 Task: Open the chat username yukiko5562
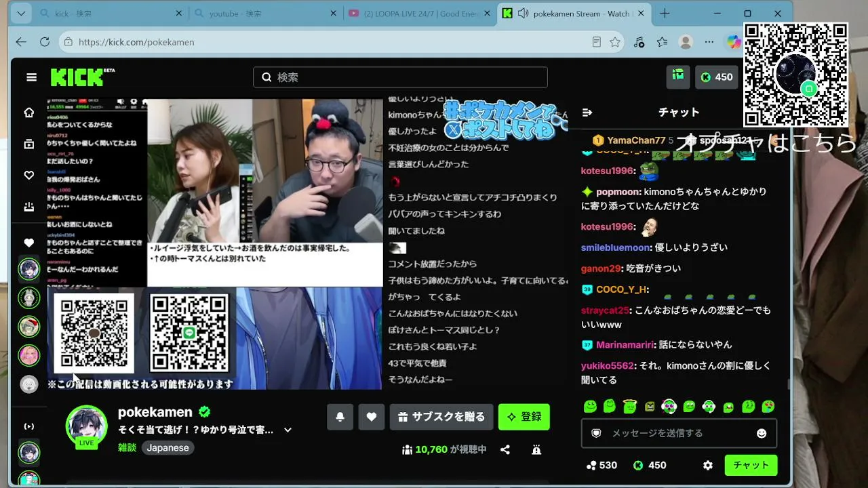point(608,365)
